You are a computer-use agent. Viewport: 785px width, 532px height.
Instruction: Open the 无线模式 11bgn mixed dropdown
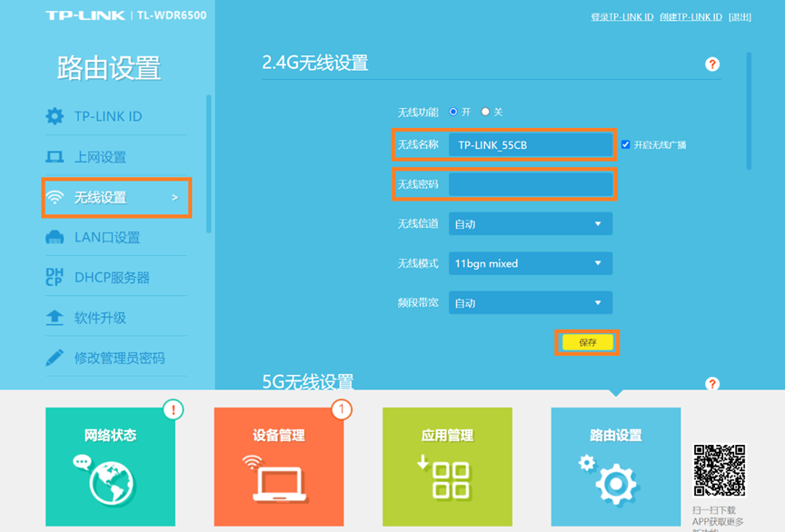coord(530,263)
